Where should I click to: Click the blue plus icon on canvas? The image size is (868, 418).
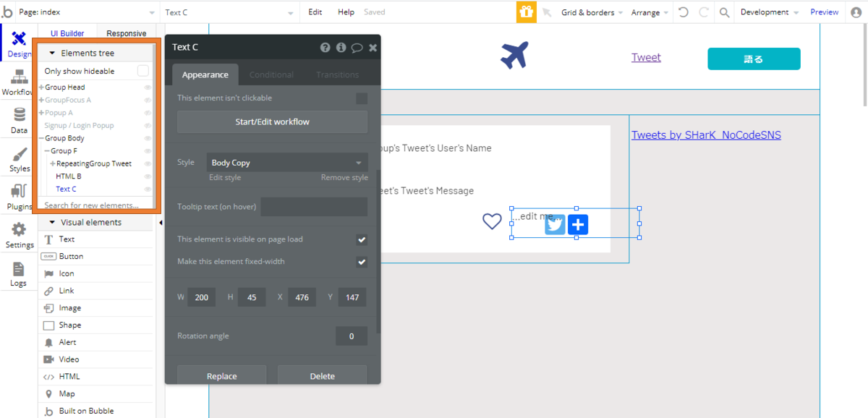tap(578, 224)
